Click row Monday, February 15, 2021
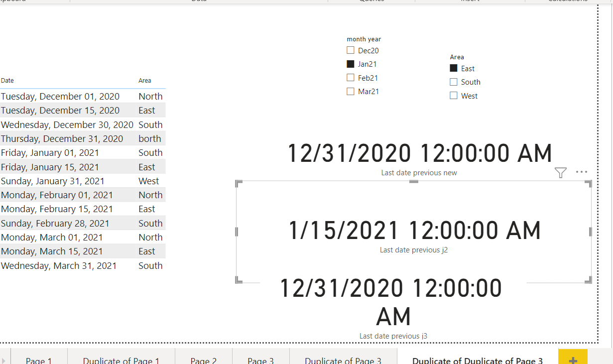Viewport: 613px width, 364px height. click(x=83, y=209)
